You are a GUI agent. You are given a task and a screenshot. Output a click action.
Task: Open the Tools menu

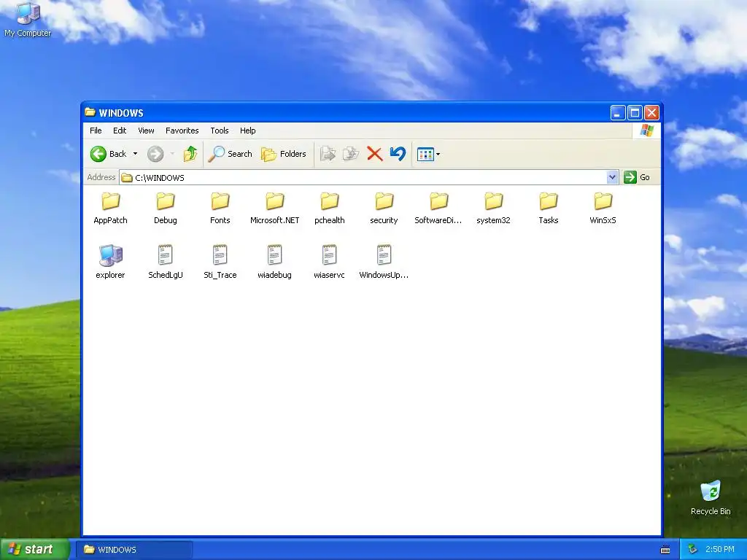[x=219, y=131]
